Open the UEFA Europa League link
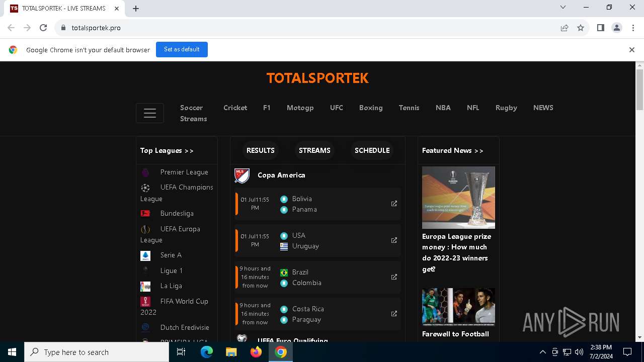Screen dimensions: 644x362 pos(171,234)
